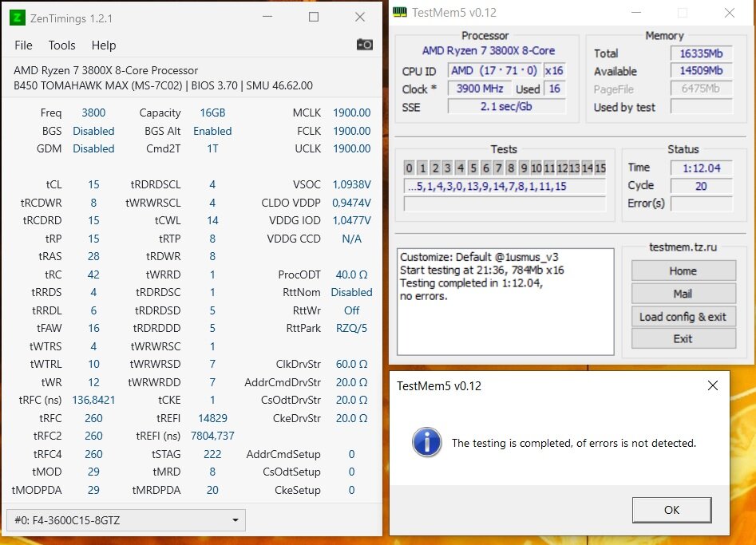Screen dimensions: 756x545
Task: Click the Used cores value 16
Action: [555, 89]
